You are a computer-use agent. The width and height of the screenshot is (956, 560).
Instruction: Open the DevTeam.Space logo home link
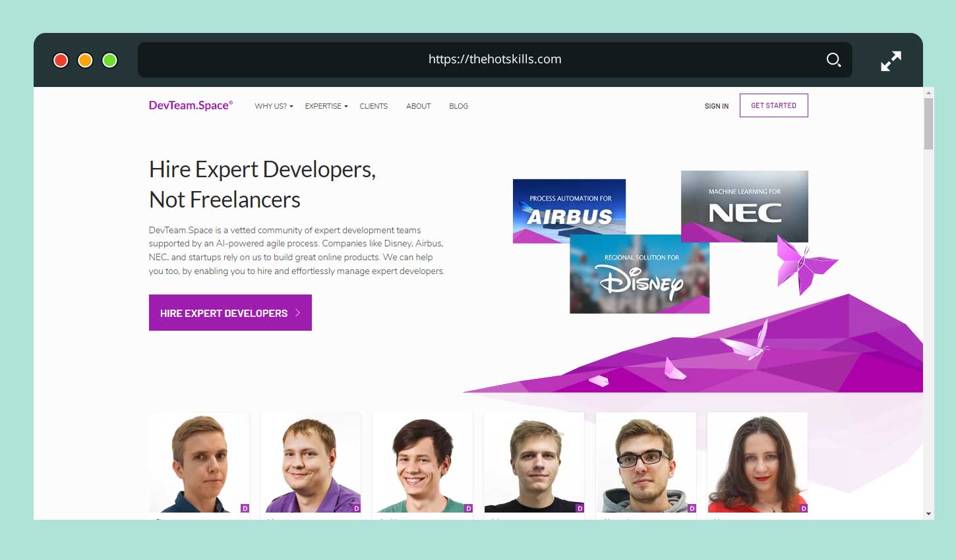(191, 105)
